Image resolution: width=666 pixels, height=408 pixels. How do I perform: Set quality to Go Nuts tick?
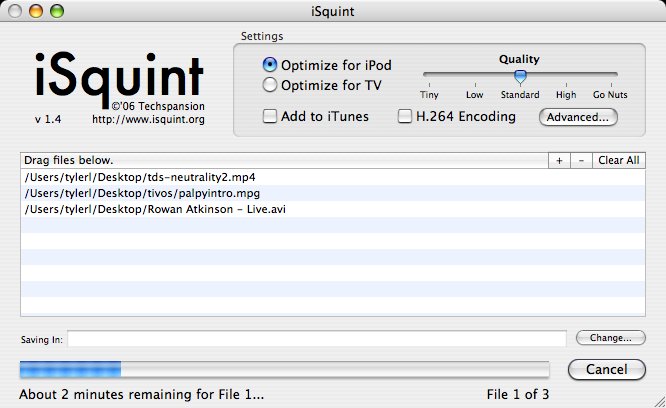[611, 85]
